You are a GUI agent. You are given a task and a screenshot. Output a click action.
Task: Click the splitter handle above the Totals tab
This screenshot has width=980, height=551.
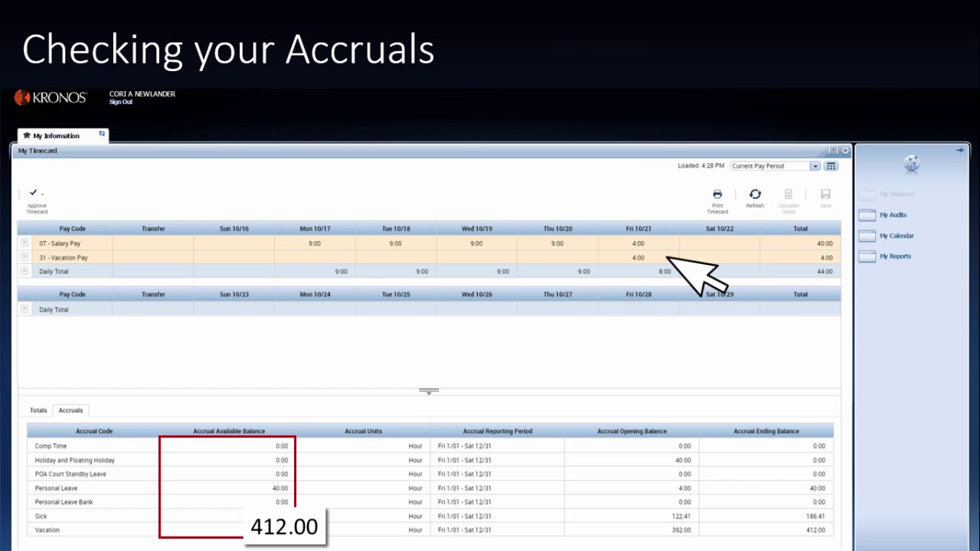point(429,391)
